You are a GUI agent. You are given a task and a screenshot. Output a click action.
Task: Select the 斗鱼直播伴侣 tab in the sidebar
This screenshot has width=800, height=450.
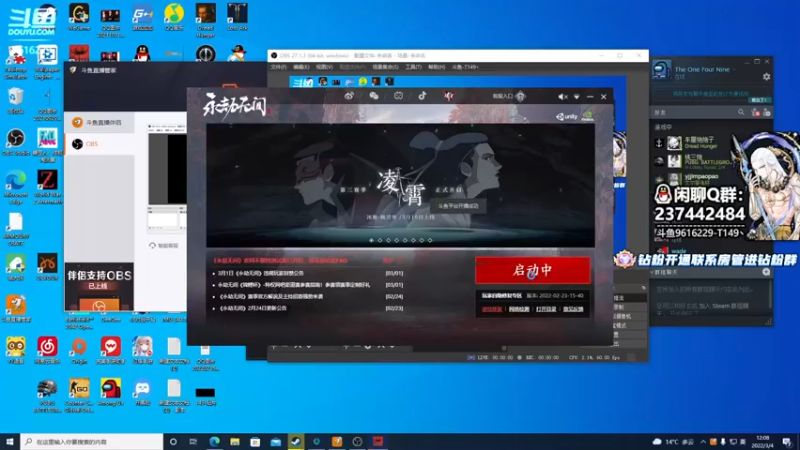[99, 122]
